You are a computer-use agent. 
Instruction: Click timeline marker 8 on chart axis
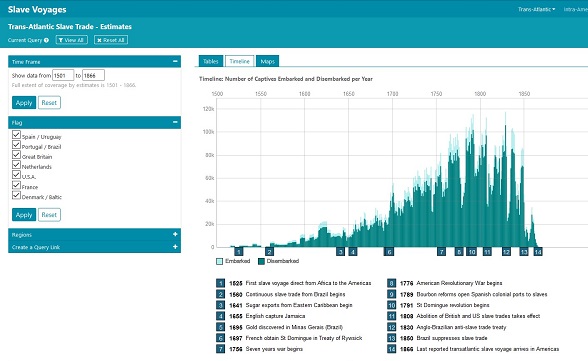pyautogui.click(x=459, y=252)
